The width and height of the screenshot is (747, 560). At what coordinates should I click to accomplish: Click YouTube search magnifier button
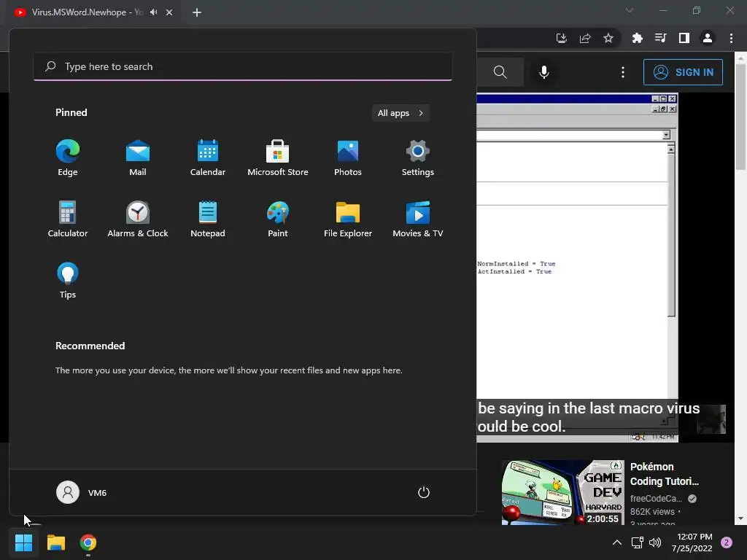[500, 72]
